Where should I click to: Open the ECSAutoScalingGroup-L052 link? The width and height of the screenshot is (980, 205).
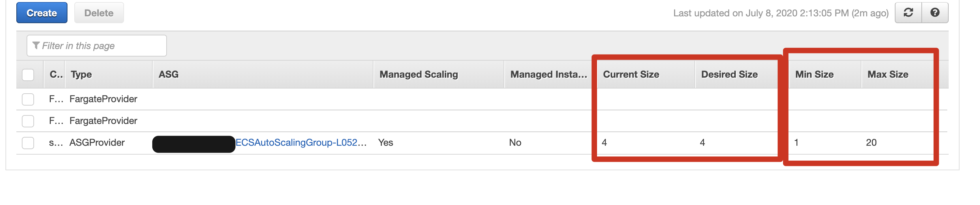(301, 143)
